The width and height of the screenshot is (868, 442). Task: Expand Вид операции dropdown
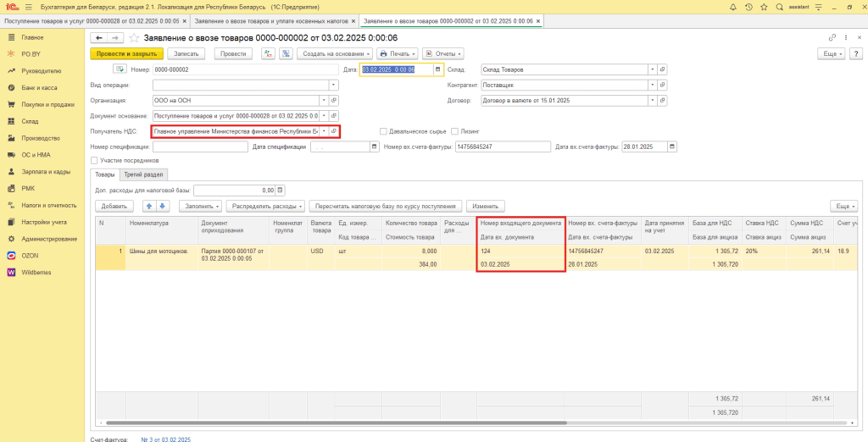point(333,86)
